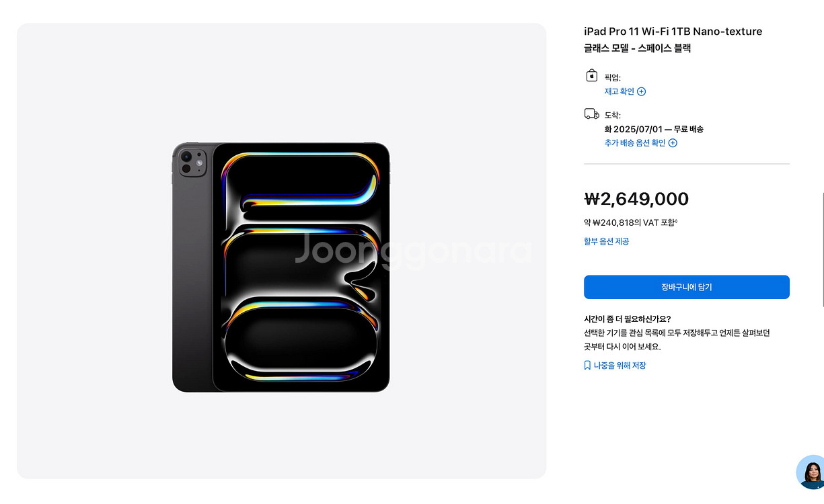The image size is (824, 504).
Task: Open the 재고 확인 link
Action: (620, 91)
